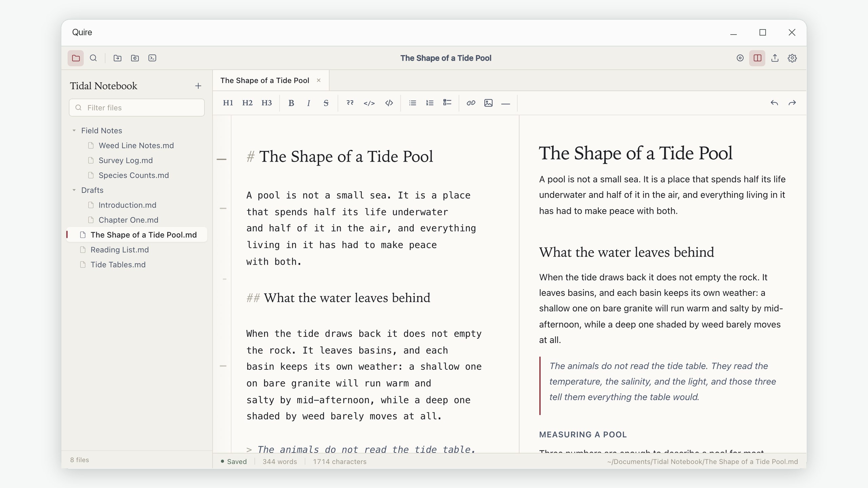Toggle bold formatting
868x488 pixels.
291,103
